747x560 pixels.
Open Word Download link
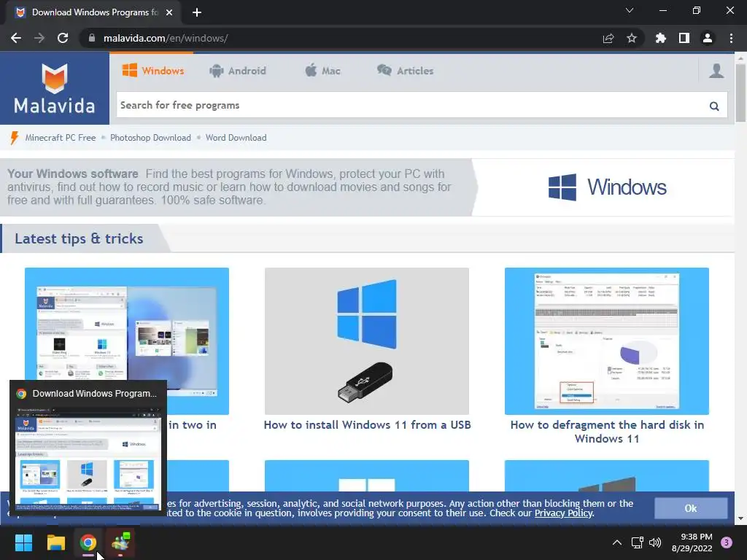(x=236, y=138)
